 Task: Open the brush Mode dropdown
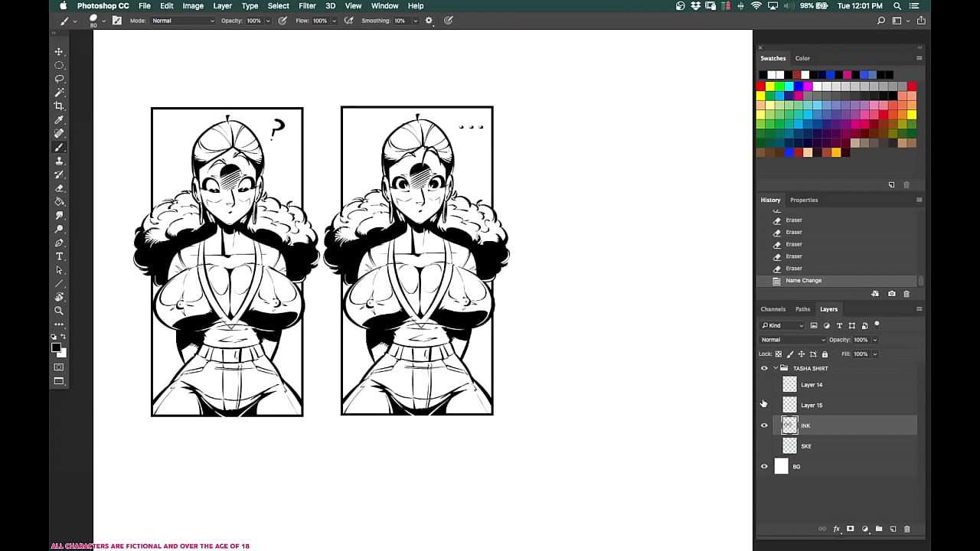click(182, 21)
